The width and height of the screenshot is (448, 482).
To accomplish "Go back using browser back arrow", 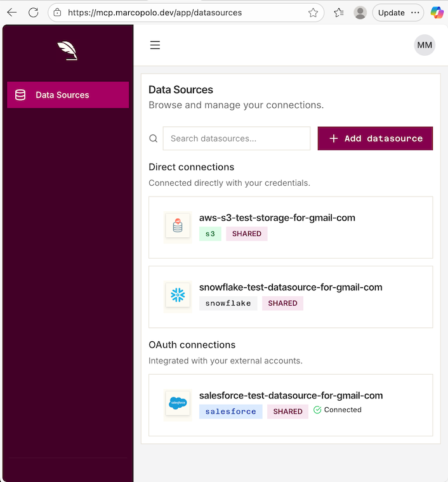I will [12, 13].
